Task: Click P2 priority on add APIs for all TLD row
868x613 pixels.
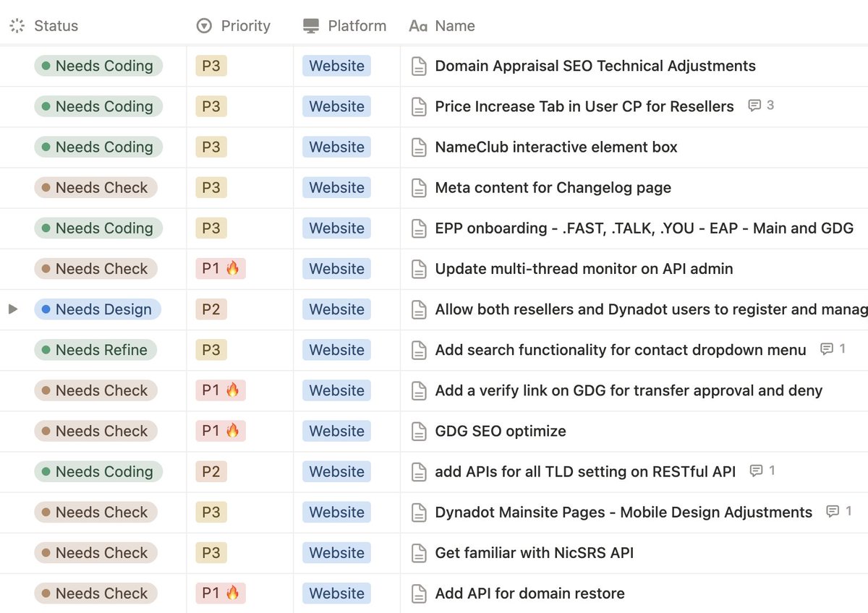Action: coord(211,471)
